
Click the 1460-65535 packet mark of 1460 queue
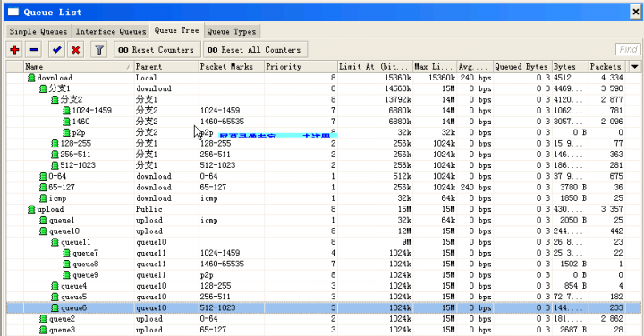pos(222,122)
